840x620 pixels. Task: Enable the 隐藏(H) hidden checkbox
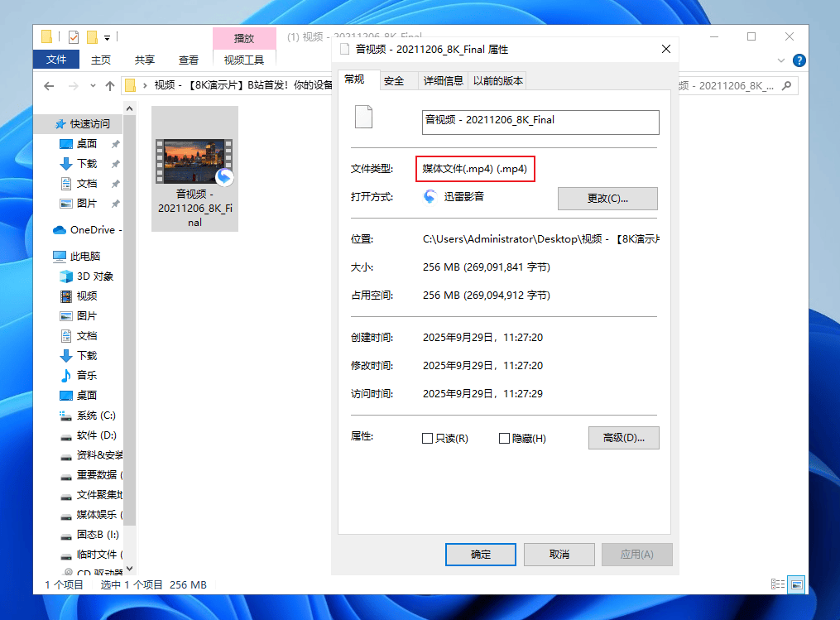504,439
